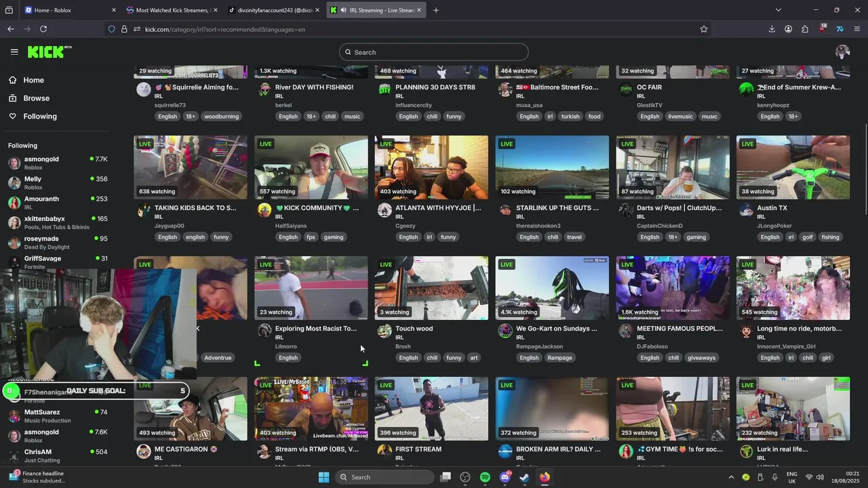Open browser extensions menu
The width and height of the screenshot is (868, 488).
pyautogui.click(x=805, y=29)
